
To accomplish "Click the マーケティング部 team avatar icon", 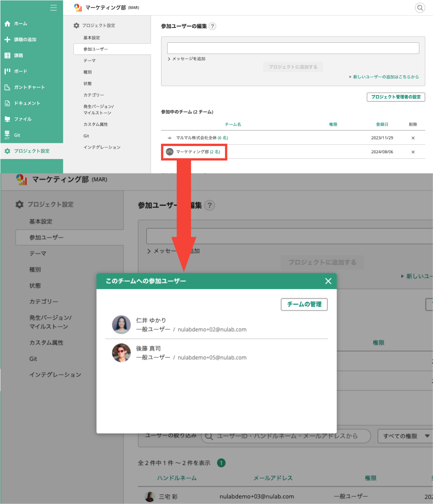I will (170, 152).
